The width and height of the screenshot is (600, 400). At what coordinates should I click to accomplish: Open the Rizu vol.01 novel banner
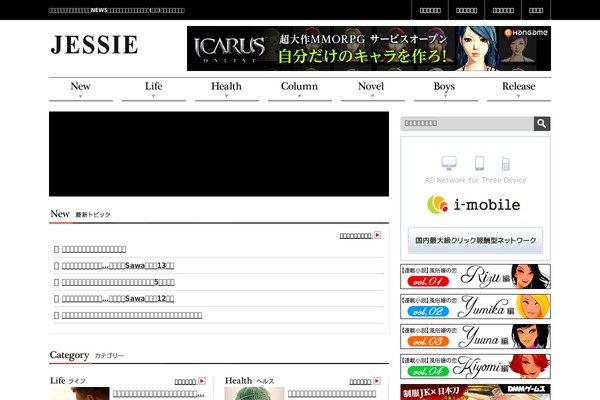tap(475, 276)
